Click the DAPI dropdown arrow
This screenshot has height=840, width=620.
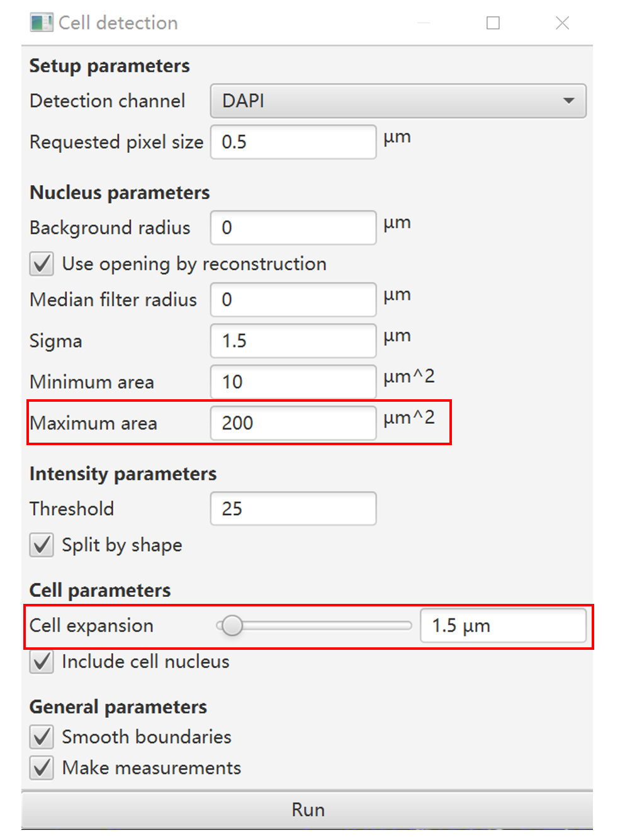568,101
